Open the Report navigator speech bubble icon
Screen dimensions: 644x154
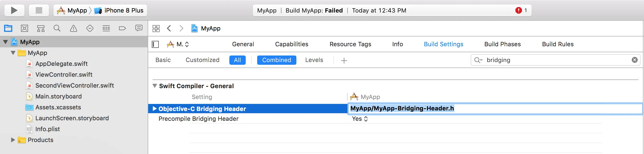(139, 28)
